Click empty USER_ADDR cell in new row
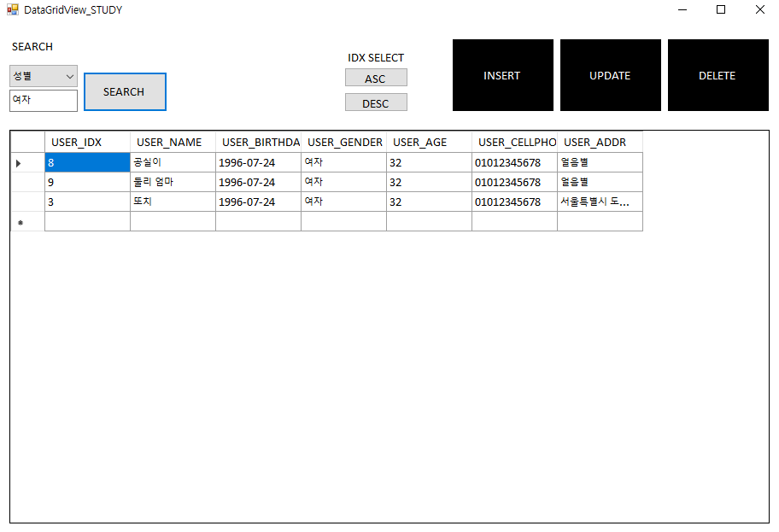This screenshot has width=779, height=532. coord(600,221)
